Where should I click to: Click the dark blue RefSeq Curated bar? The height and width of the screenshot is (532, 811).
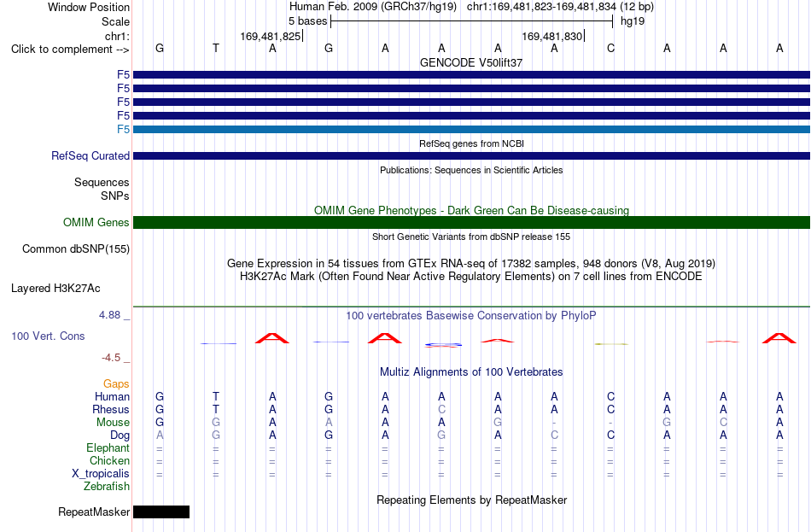tap(471, 155)
